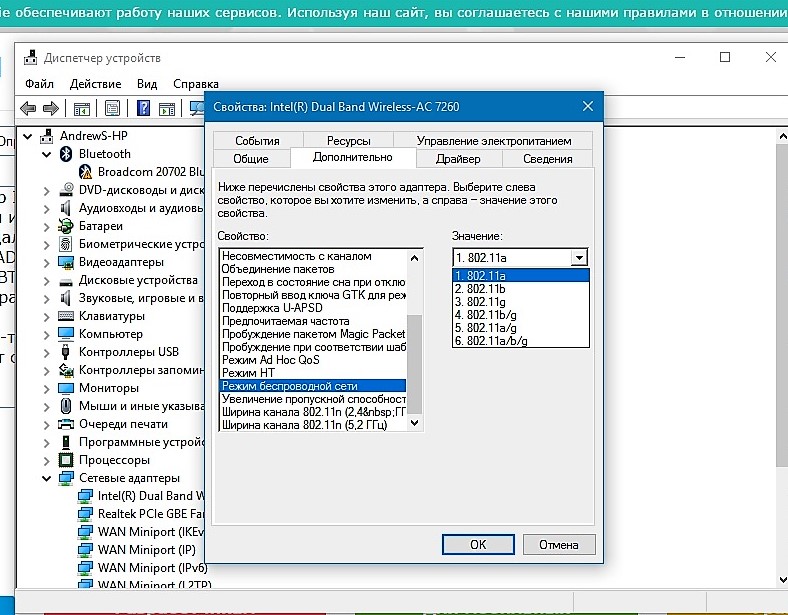Click the Bluetooth category icon
The height and width of the screenshot is (615, 788).
(x=66, y=154)
